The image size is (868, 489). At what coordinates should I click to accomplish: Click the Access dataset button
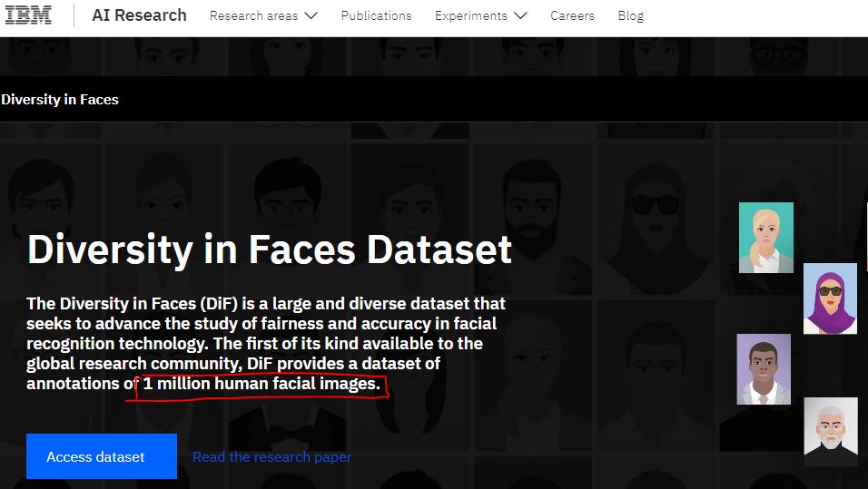(102, 456)
